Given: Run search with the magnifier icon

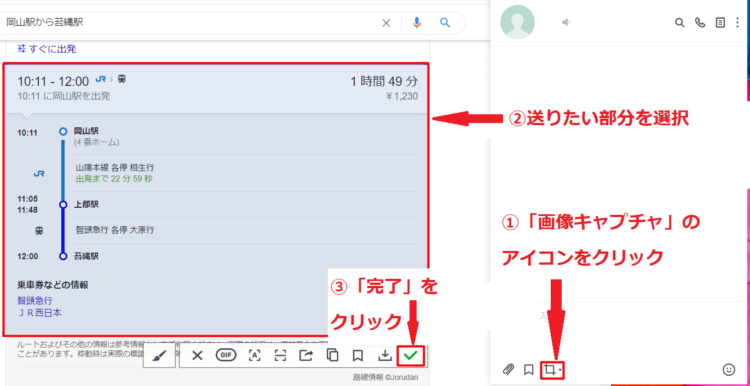Looking at the screenshot, I should [445, 23].
